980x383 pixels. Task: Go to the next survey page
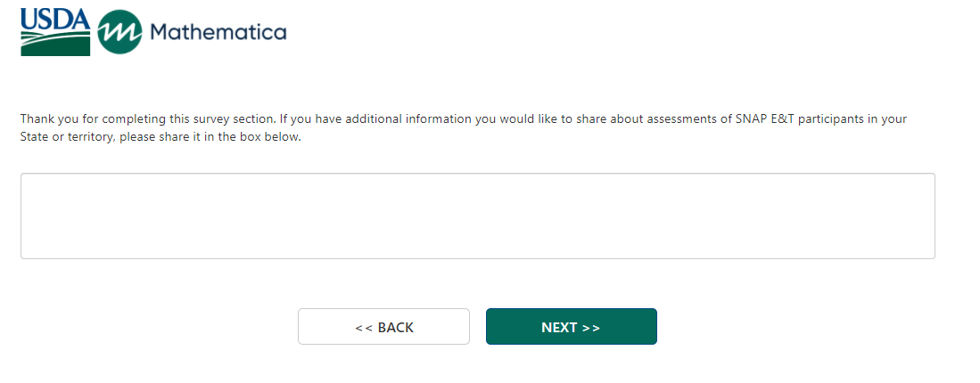[x=571, y=327]
